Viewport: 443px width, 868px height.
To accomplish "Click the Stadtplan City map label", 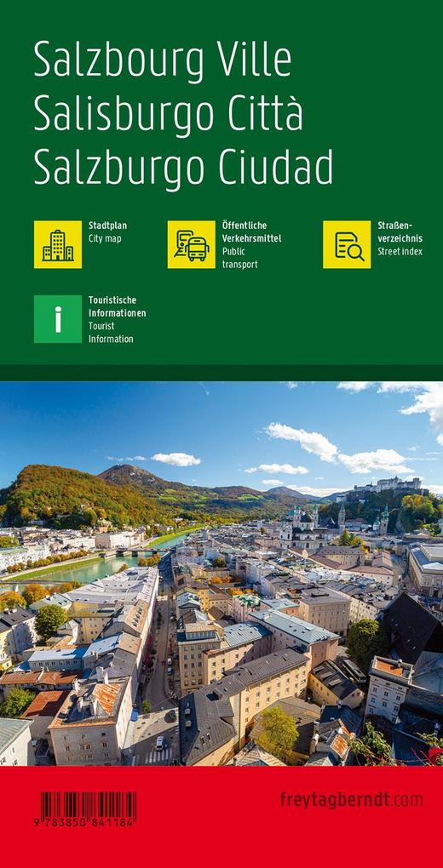I will 108,232.
